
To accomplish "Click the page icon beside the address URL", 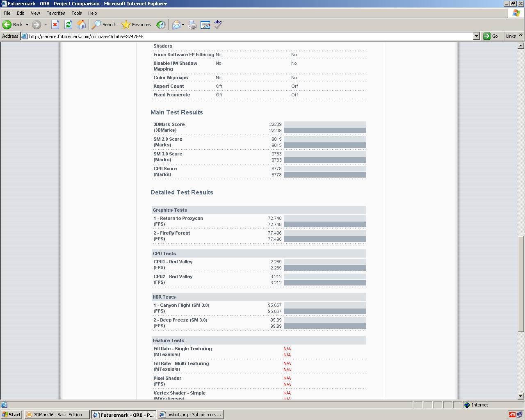I will (x=24, y=36).
